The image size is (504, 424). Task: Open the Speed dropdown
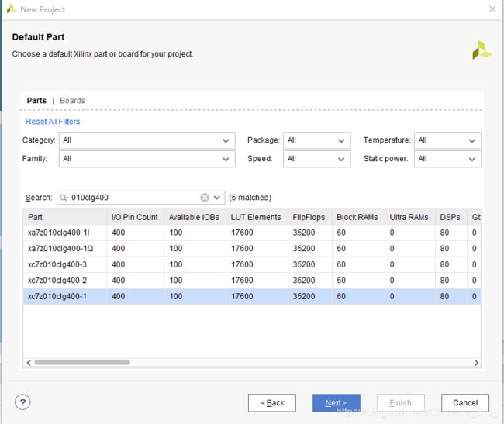[x=316, y=159]
